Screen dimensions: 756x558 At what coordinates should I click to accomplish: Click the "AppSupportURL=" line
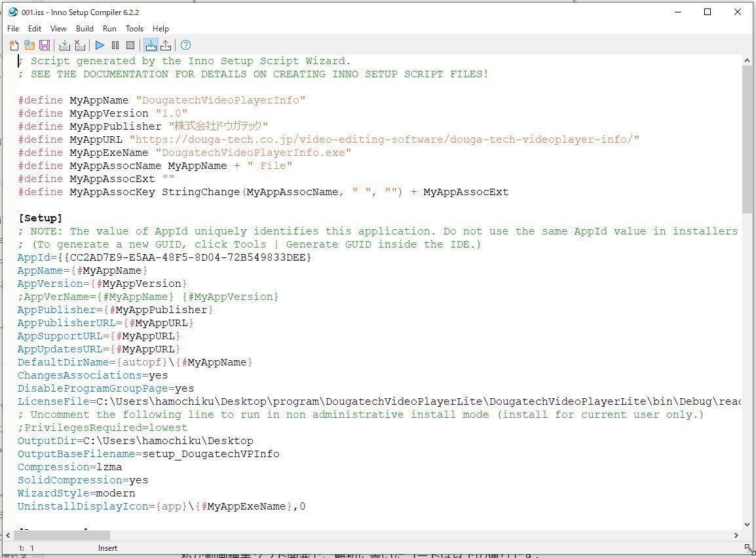tap(99, 336)
